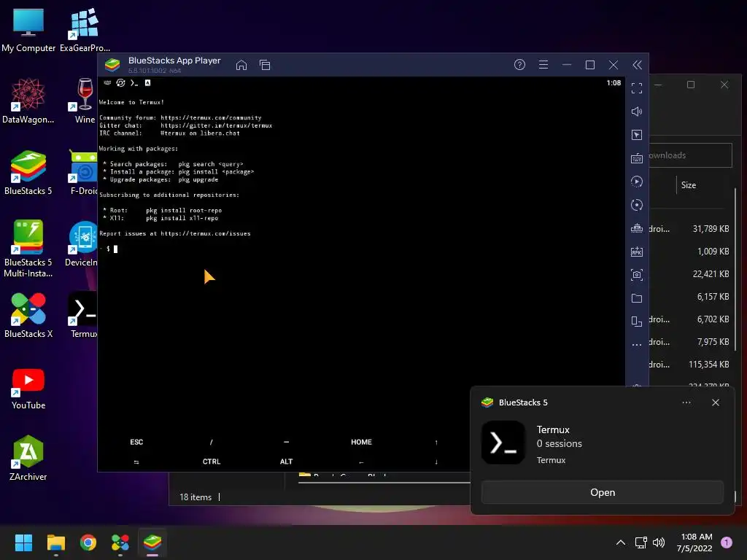The image size is (747, 560).
Task: Take a screenshot with camera icon
Action: tap(637, 275)
